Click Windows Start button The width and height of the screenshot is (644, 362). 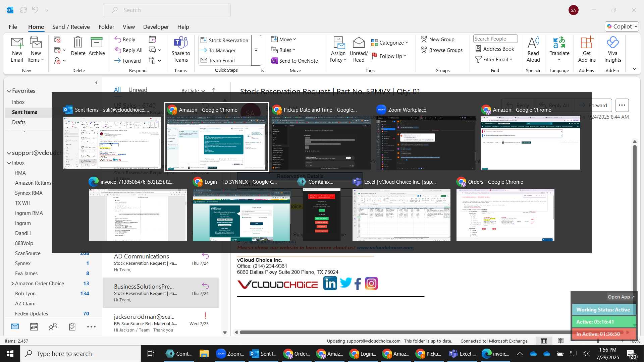[x=10, y=354]
